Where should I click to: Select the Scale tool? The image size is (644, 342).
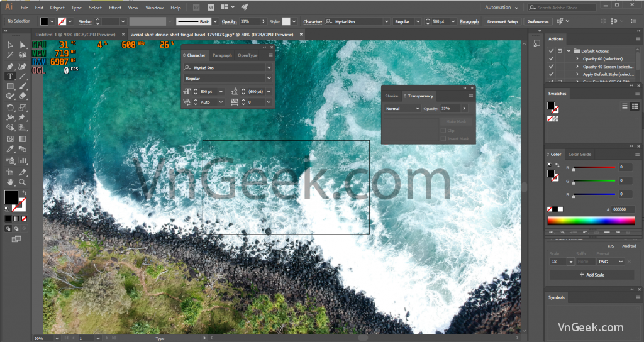23,108
